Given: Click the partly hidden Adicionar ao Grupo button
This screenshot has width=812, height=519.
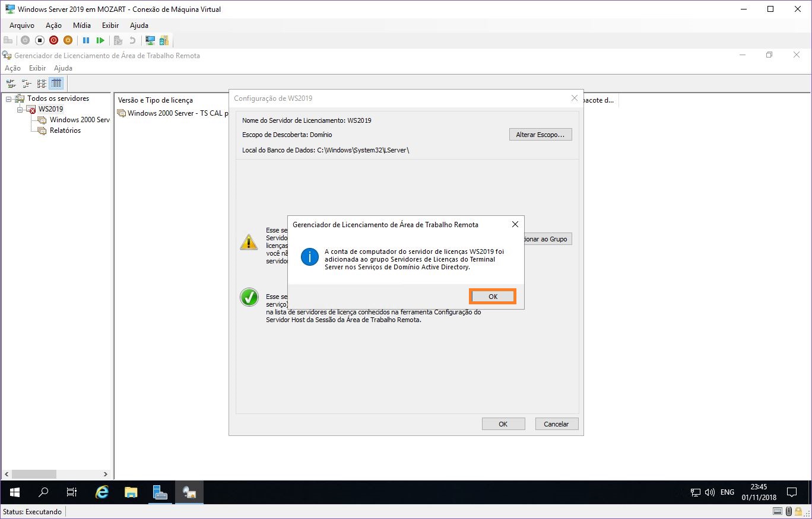Looking at the screenshot, I should pos(548,239).
